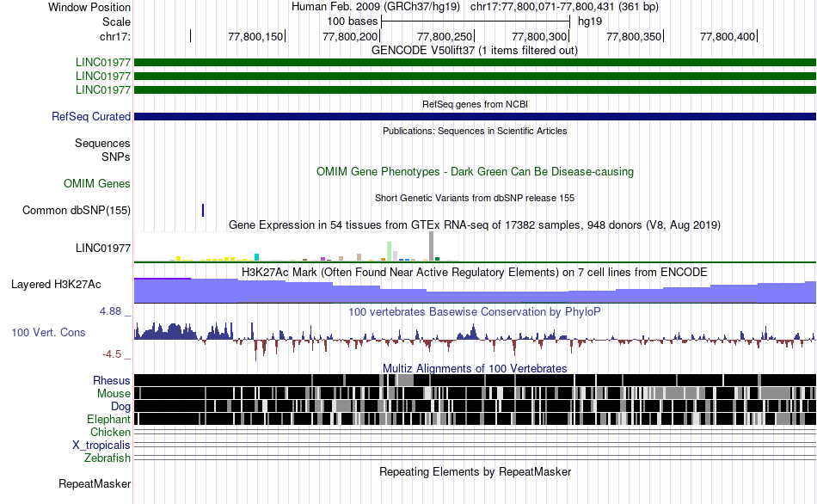This screenshot has height=504, width=817.
Task: Click the "-4.5" lower PhyloP axis value
Action: tap(112, 354)
